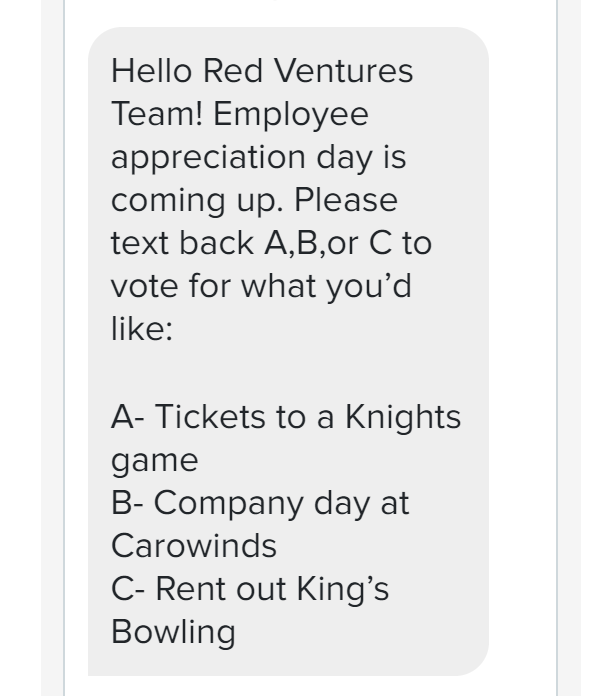Click the word 'King's' in option C
The width and height of the screenshot is (605, 696).
point(342,589)
